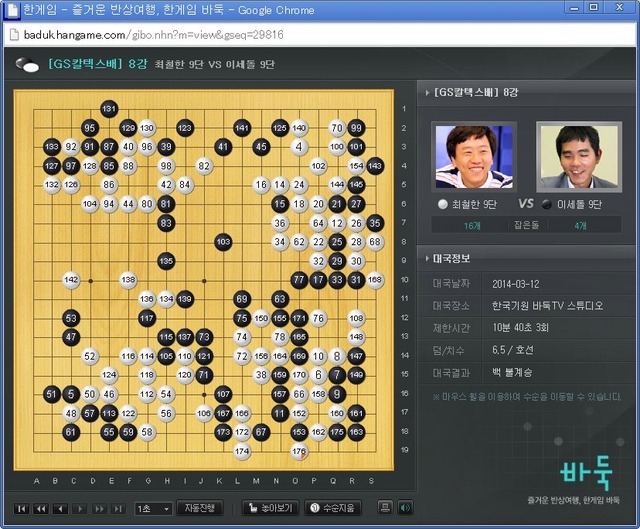Click the black stone icon beside 이세돌 9단
Image resolution: width=640 pixels, height=529 pixels.
(547, 204)
